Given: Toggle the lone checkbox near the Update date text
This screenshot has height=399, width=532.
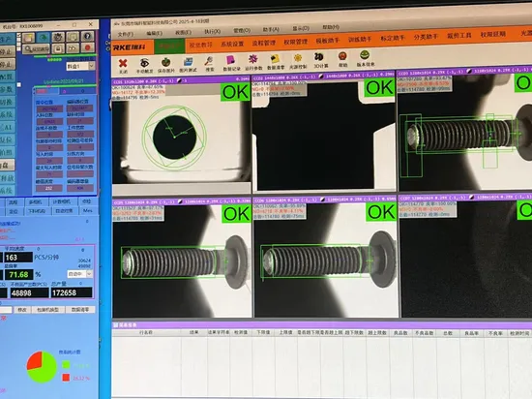Looking at the screenshot, I should [19, 84].
